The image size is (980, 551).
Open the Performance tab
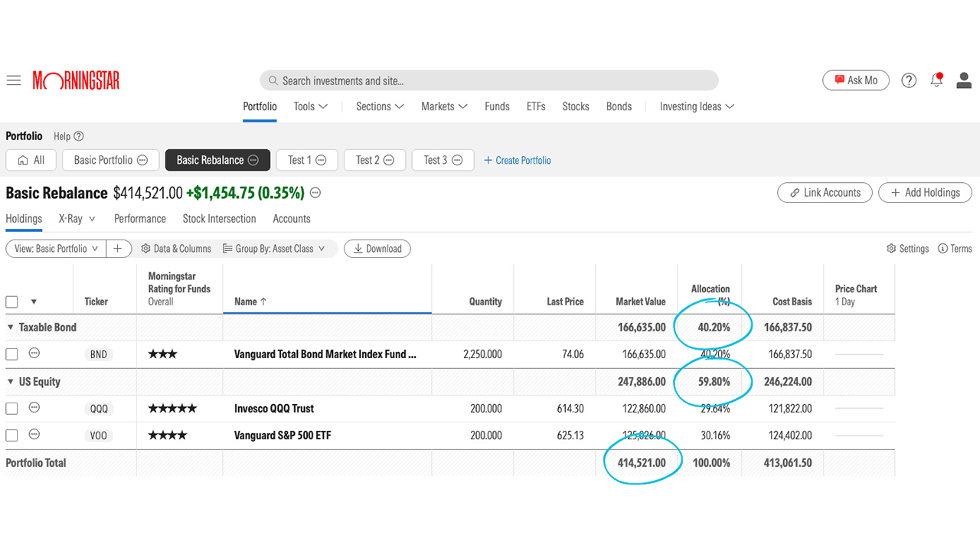(x=139, y=218)
